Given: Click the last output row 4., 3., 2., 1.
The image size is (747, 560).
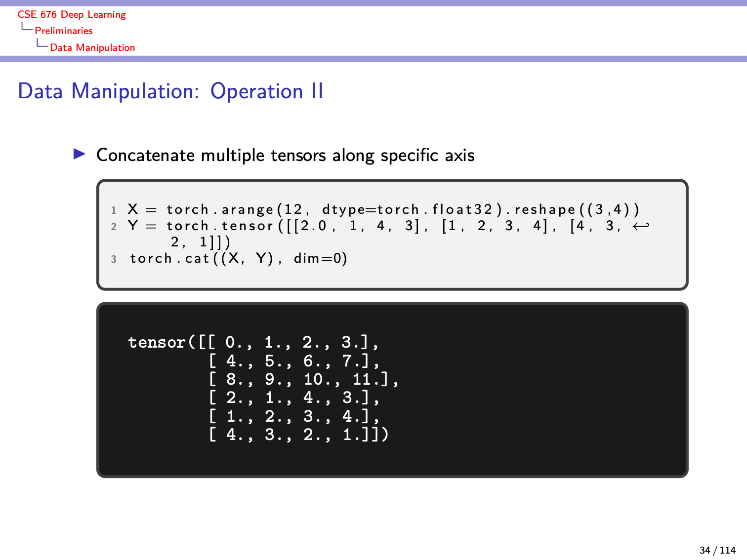Looking at the screenshot, I should coord(298,435).
